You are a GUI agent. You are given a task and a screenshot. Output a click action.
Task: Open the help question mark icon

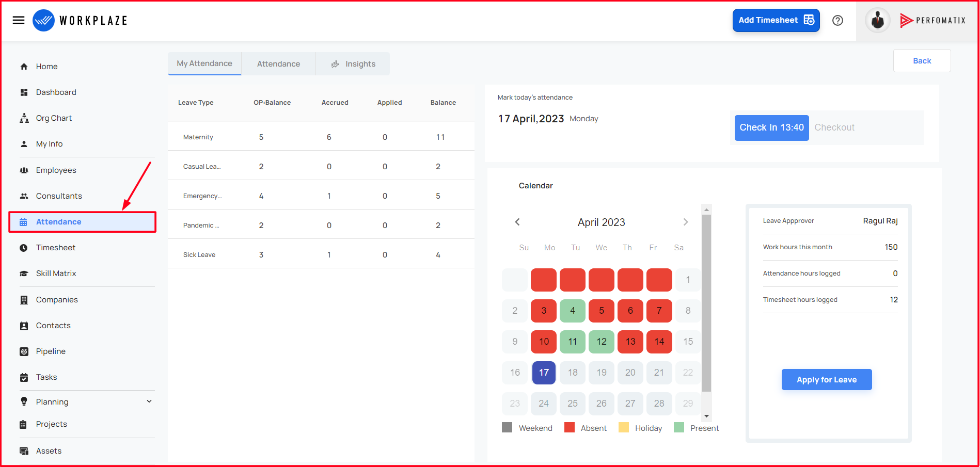[x=837, y=20]
